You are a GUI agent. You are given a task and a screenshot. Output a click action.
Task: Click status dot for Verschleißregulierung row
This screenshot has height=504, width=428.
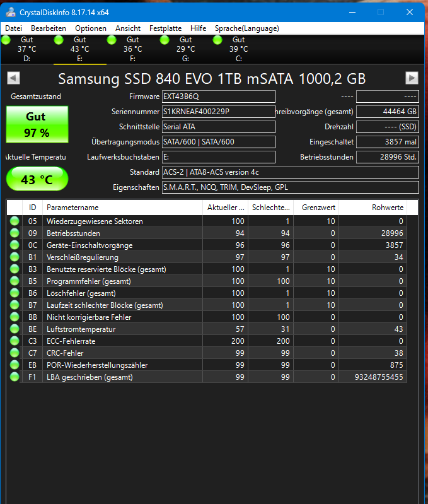pos(14,257)
